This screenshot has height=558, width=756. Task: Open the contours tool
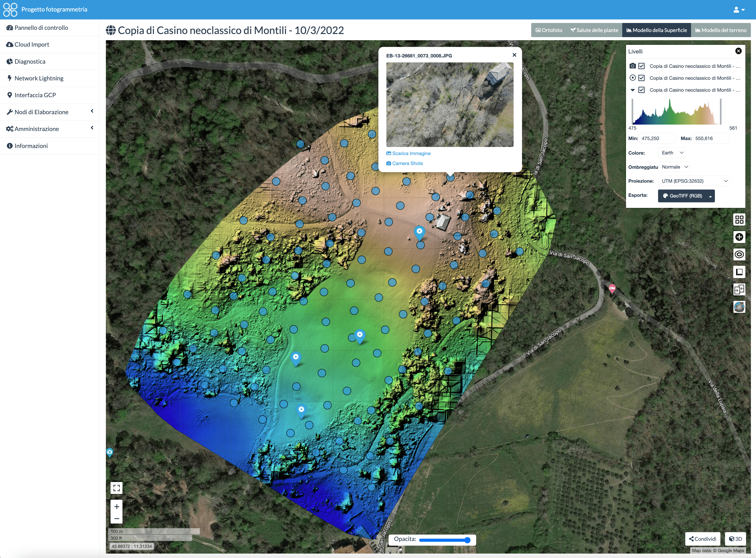point(739,254)
